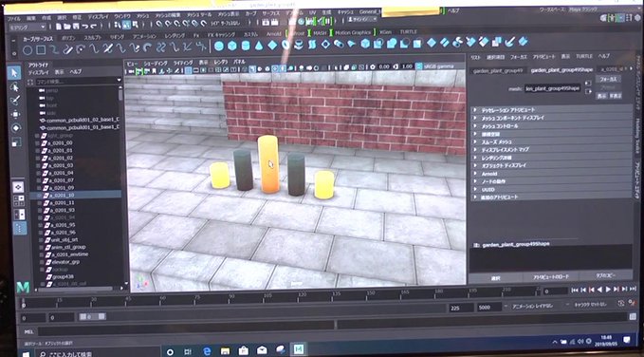Create a polygon cube from shelf
This screenshot has height=357, width=644.
[232, 46]
